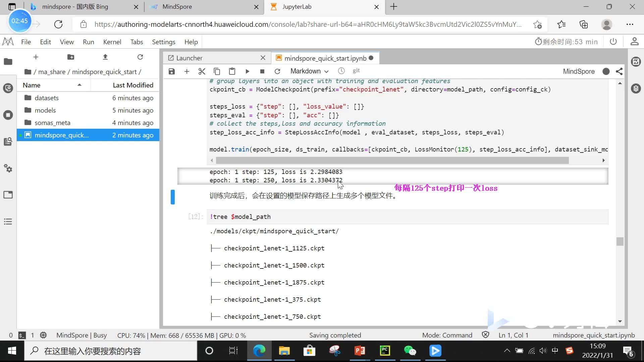
Task: Click the git button in the notebook toolbar
Action: tap(356, 71)
